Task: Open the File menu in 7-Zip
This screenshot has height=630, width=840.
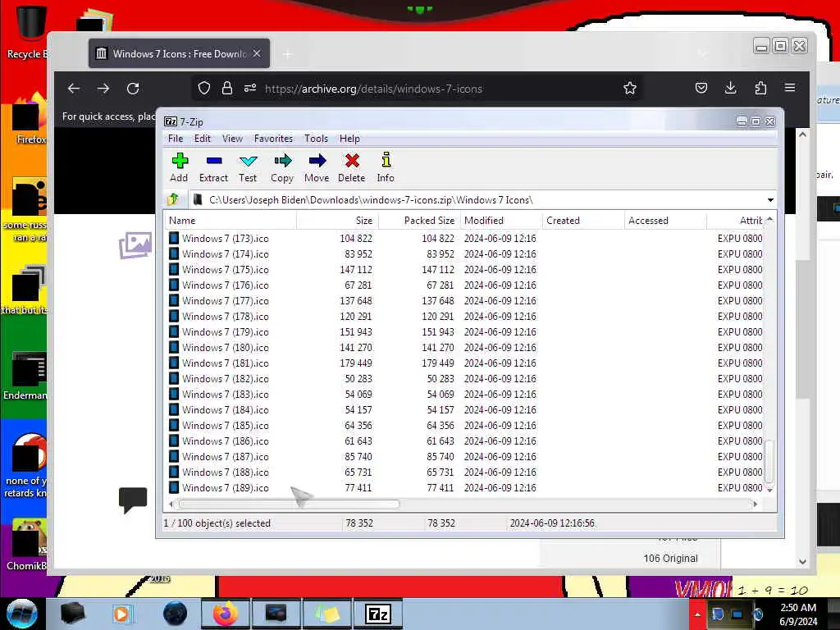Action: pos(176,139)
